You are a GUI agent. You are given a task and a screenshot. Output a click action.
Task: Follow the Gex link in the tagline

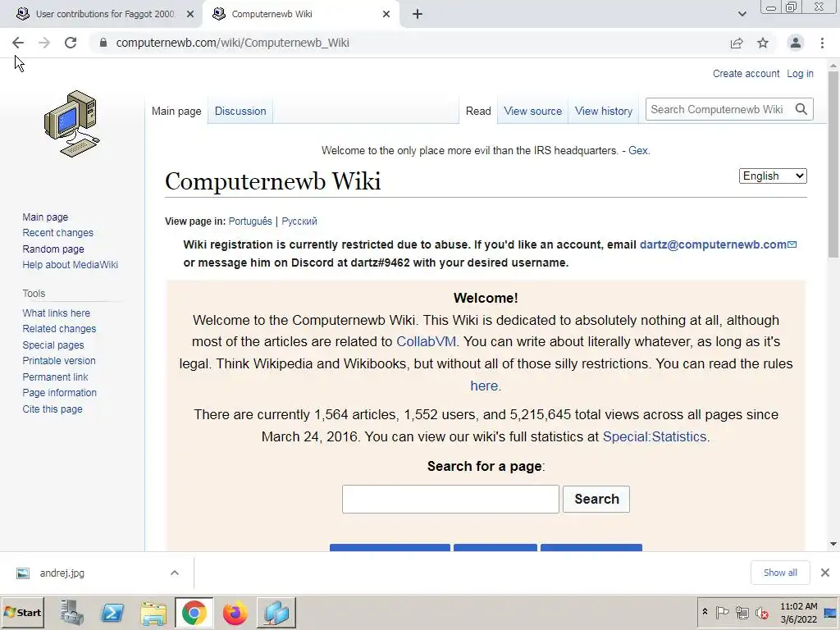[x=637, y=151]
